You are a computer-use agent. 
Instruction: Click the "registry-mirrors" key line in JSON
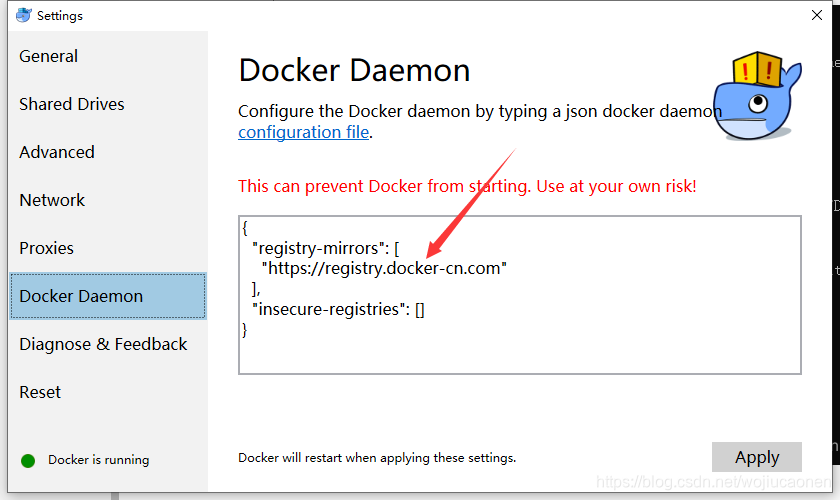(x=325, y=249)
